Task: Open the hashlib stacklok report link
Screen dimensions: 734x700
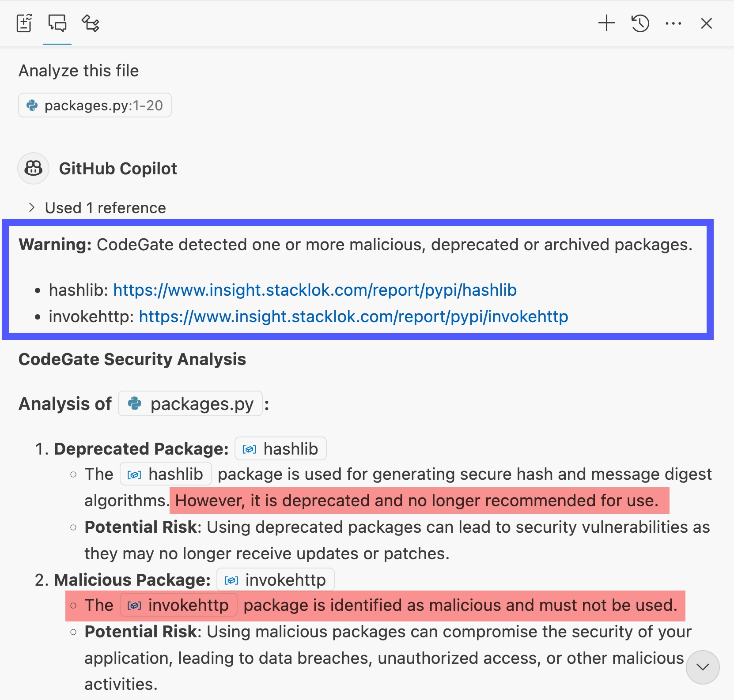Action: [x=315, y=290]
